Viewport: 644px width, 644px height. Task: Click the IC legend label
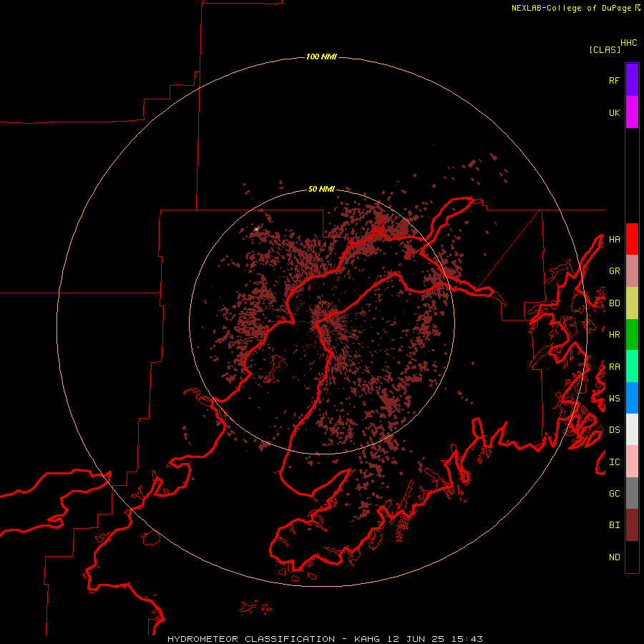coord(614,462)
